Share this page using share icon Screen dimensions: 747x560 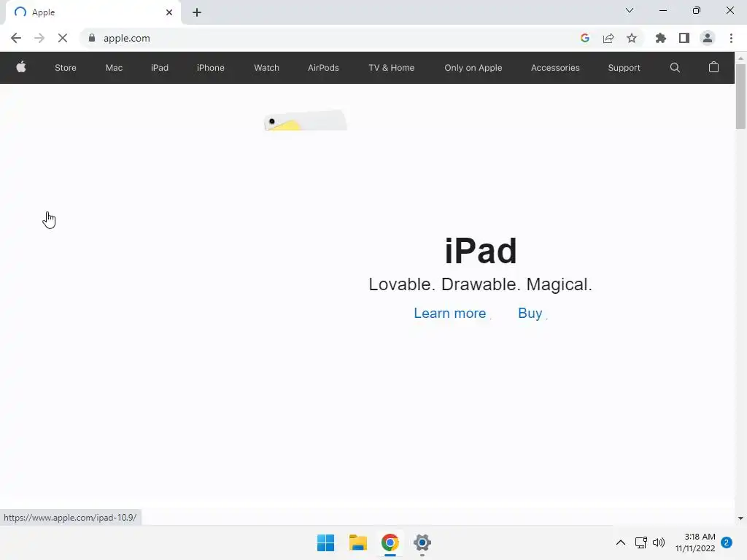(x=608, y=38)
